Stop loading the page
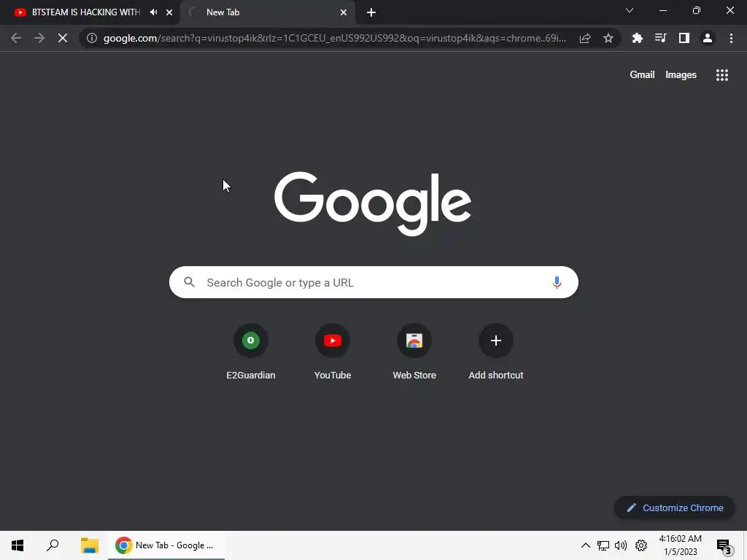This screenshot has width=747, height=560. pos(63,38)
